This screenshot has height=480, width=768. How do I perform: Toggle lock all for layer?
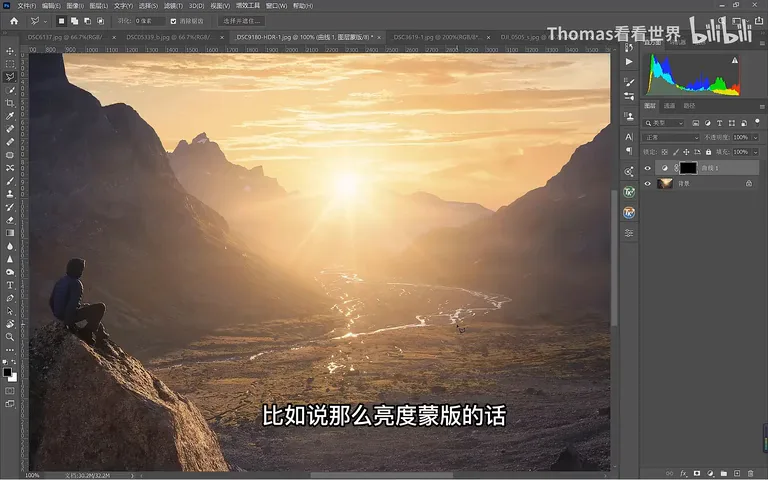(x=708, y=152)
